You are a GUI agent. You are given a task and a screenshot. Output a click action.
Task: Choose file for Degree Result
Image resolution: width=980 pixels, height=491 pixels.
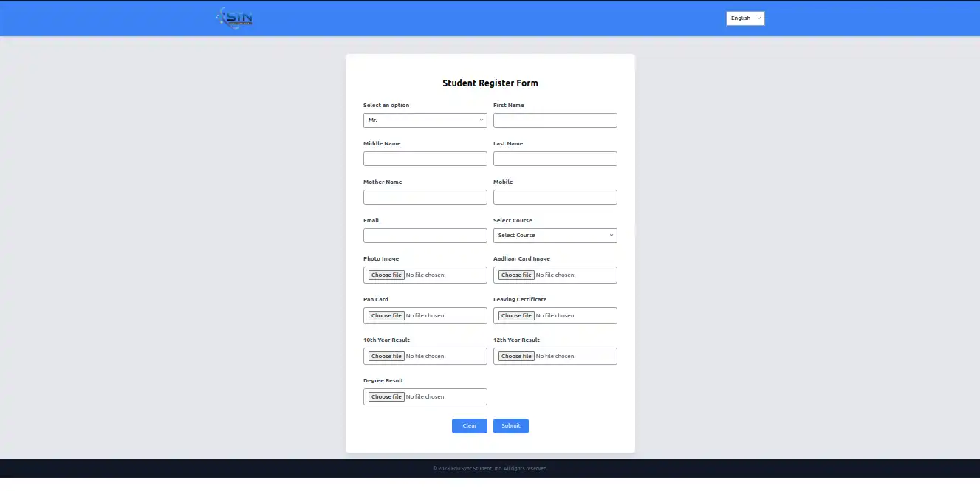pyautogui.click(x=386, y=396)
